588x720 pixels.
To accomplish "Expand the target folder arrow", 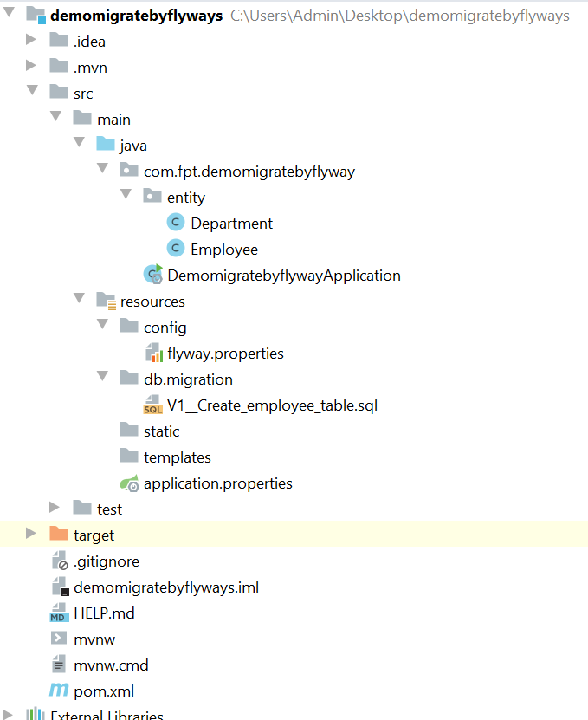I will (31, 533).
